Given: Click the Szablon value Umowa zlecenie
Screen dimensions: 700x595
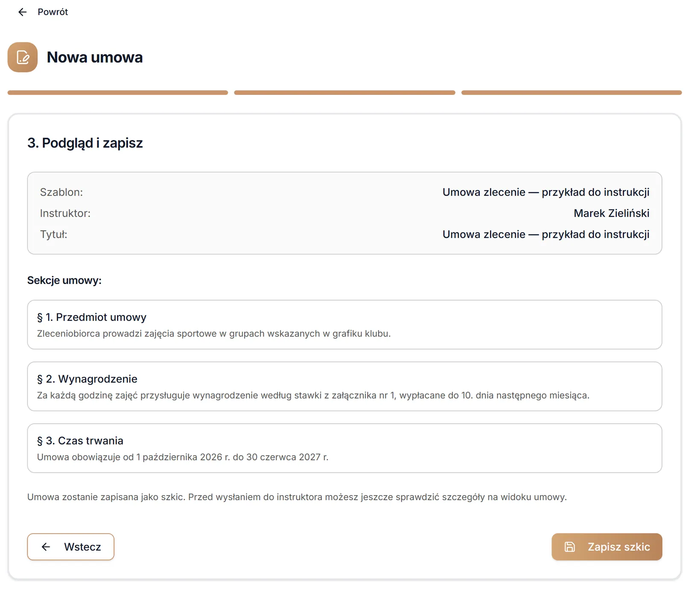Looking at the screenshot, I should [x=546, y=192].
